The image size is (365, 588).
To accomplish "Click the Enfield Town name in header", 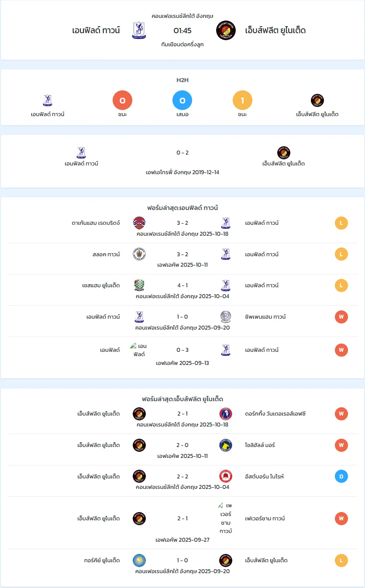I will [96, 31].
